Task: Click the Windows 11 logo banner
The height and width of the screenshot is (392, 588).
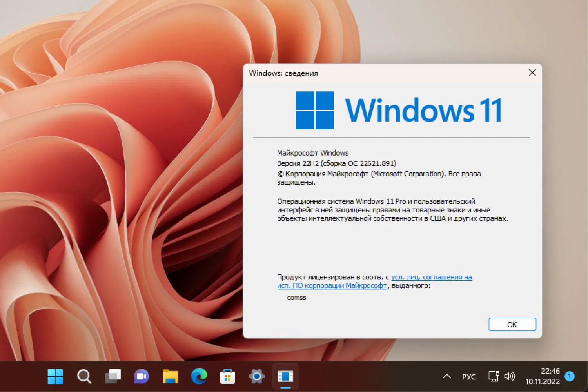Action: [x=399, y=110]
